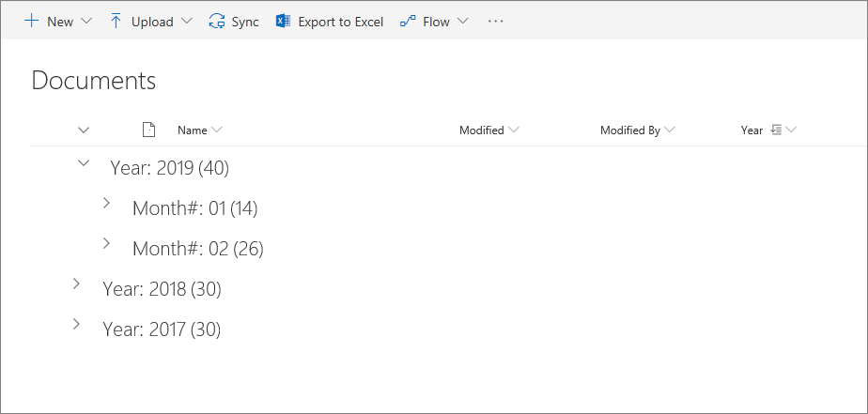This screenshot has height=414, width=868.
Task: Open the Upload dropdown menu
Action: click(185, 21)
